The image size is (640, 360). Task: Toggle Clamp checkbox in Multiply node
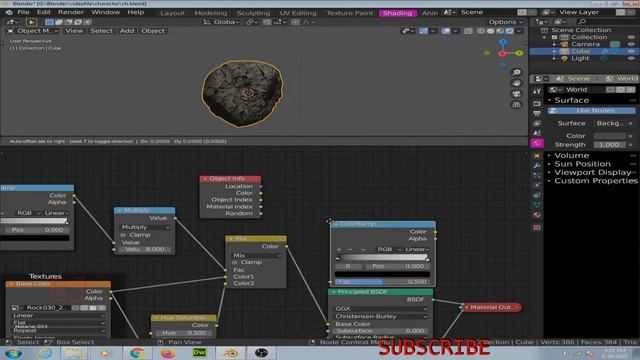pos(123,235)
